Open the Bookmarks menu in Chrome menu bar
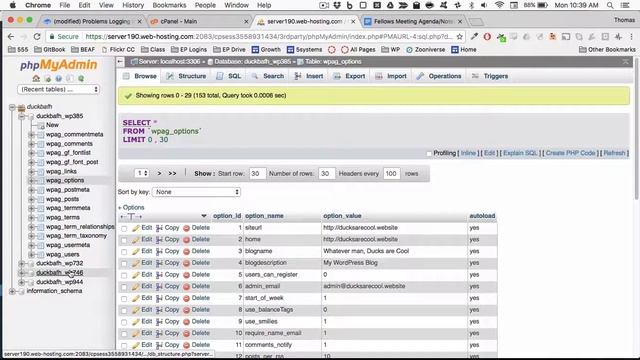Image resolution: width=640 pixels, height=360 pixels. [169, 5]
